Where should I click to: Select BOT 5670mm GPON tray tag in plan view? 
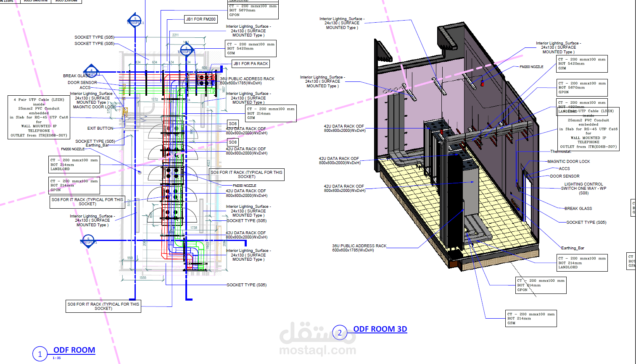click(253, 10)
